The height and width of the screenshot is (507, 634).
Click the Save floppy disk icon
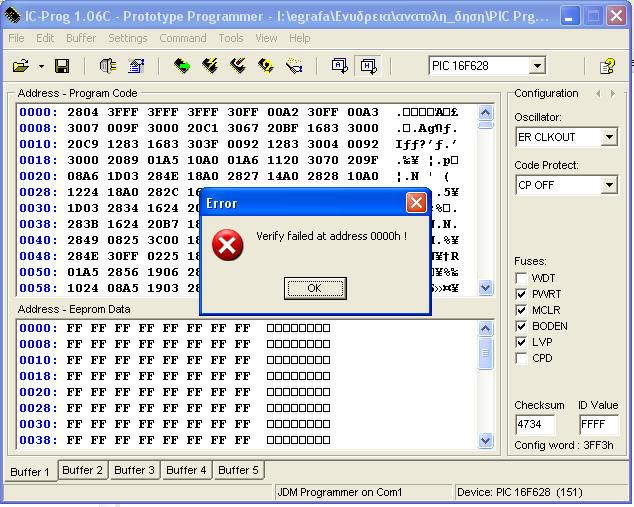62,66
